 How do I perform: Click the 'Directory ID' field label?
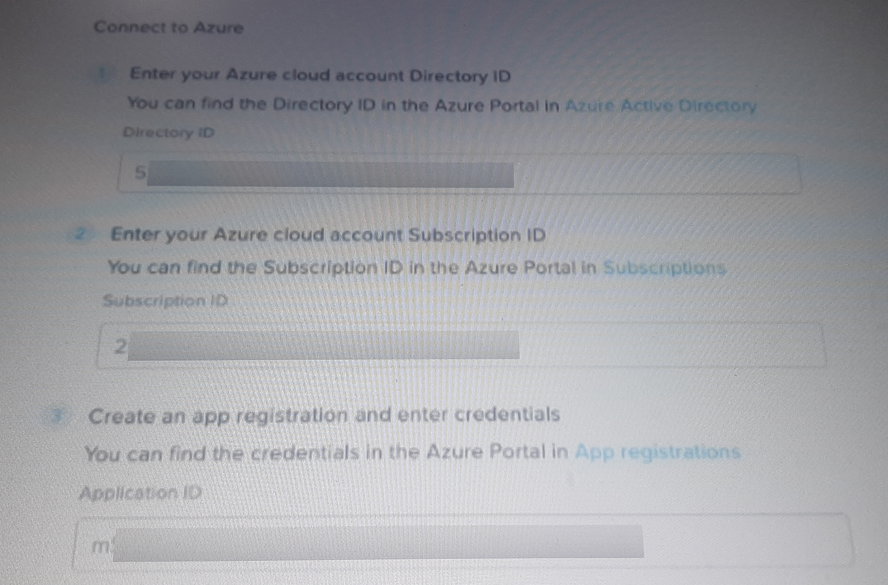tap(169, 133)
